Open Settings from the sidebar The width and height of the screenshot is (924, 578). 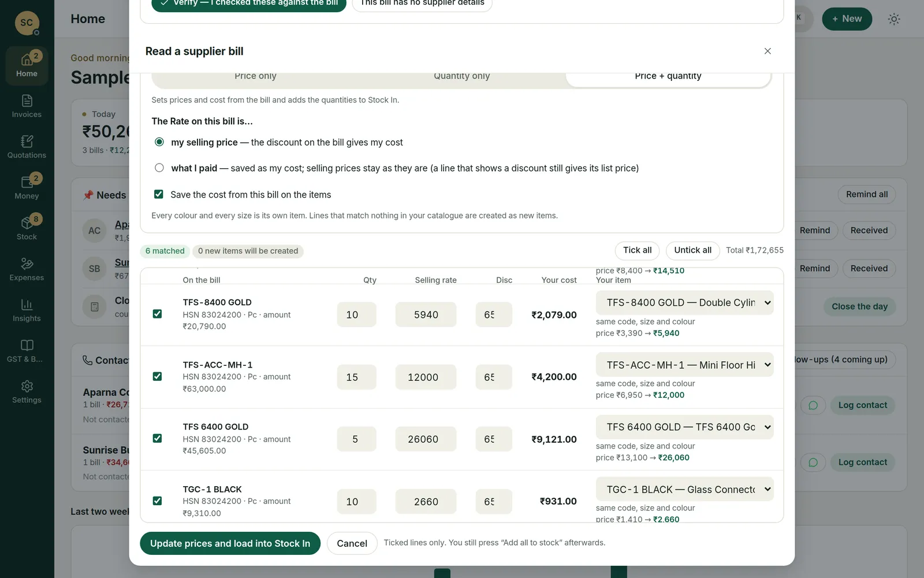click(27, 392)
